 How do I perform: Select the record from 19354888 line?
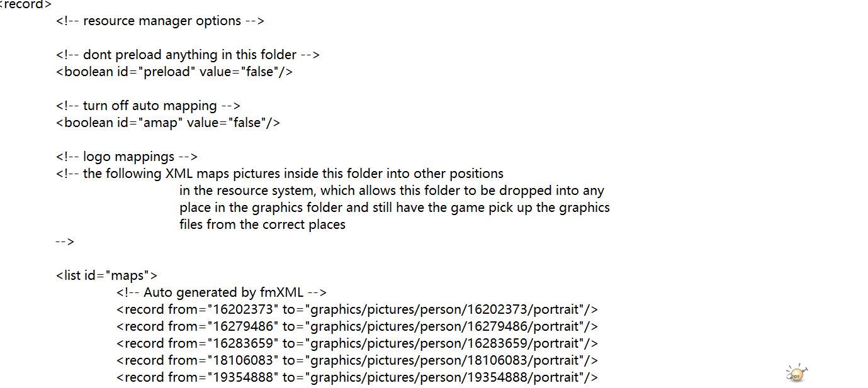pos(357,377)
